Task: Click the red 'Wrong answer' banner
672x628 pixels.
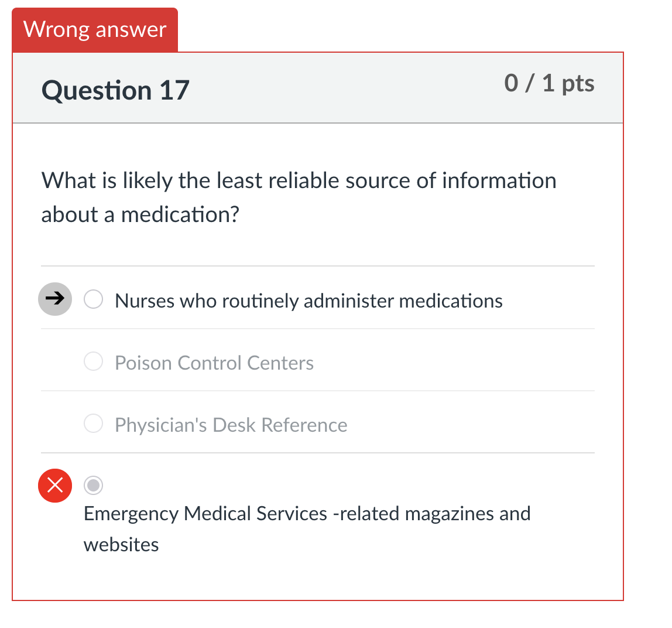Action: (95, 29)
